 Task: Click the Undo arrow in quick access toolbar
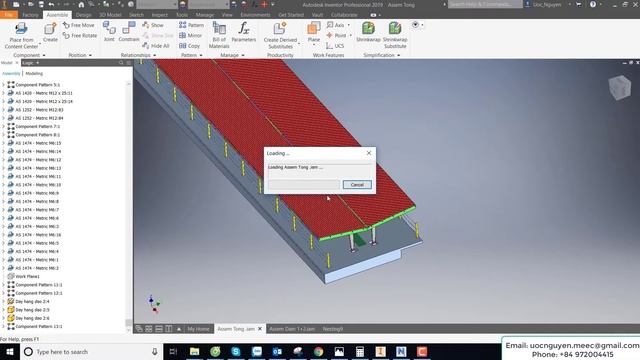point(51,5)
